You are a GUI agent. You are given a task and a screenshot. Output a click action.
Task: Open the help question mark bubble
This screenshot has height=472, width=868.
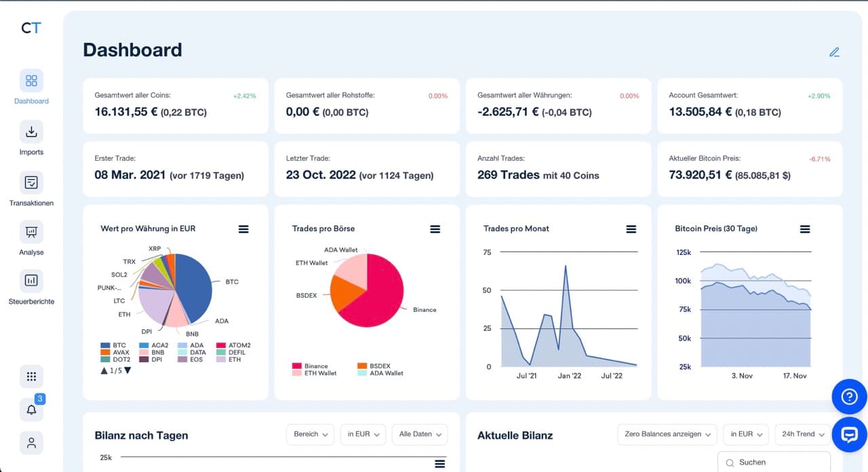tap(849, 397)
